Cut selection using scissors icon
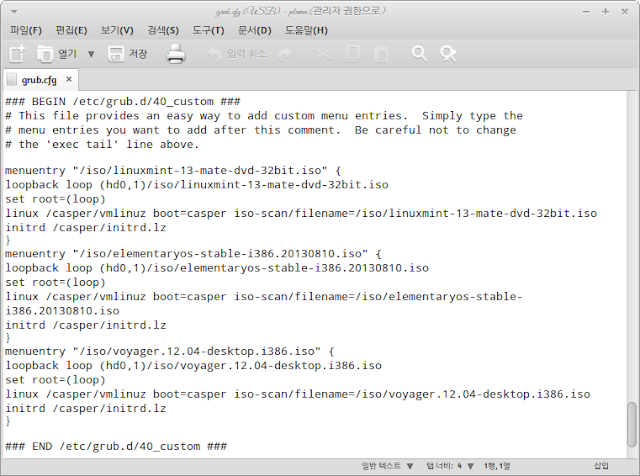The height and width of the screenshot is (476, 640). [323, 54]
